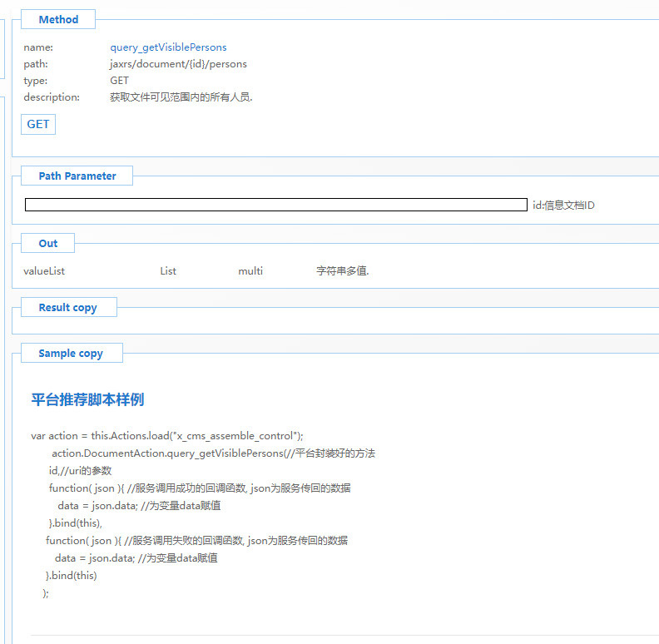This screenshot has height=644, width=659.
Task: Click the GET request button
Action: (38, 125)
